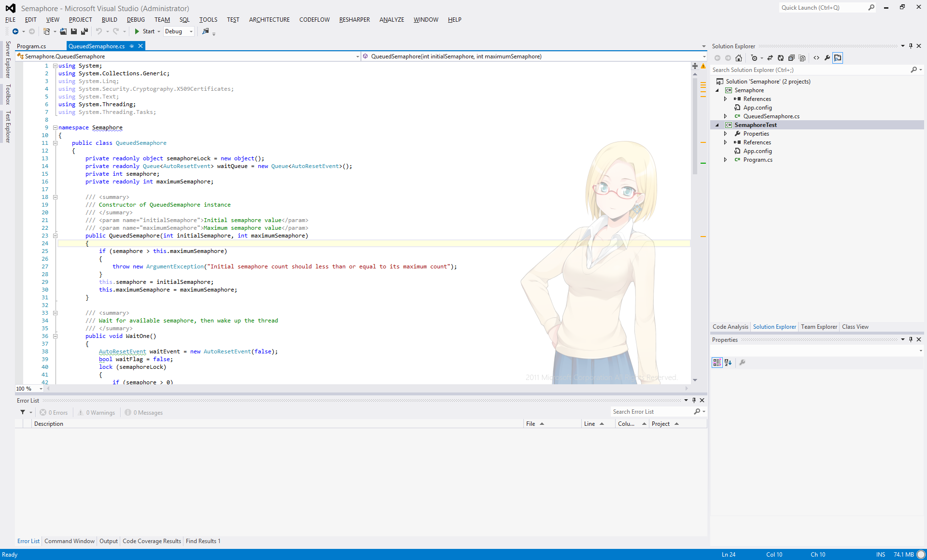The height and width of the screenshot is (560, 927).
Task: Click the Pending Changes Filter clock icon
Action: [754, 58]
